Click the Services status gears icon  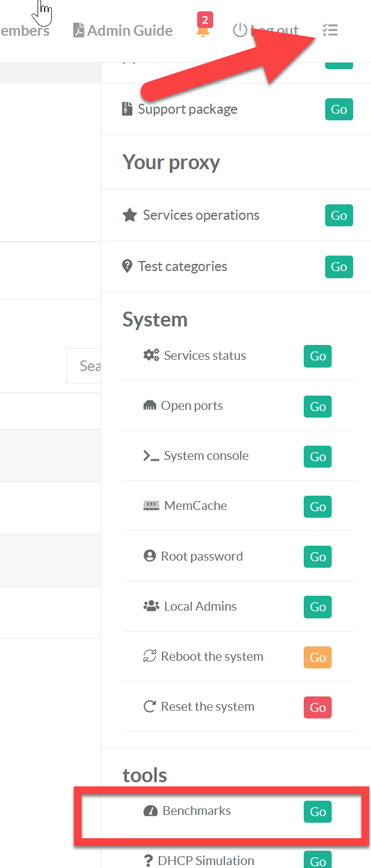coord(151,356)
